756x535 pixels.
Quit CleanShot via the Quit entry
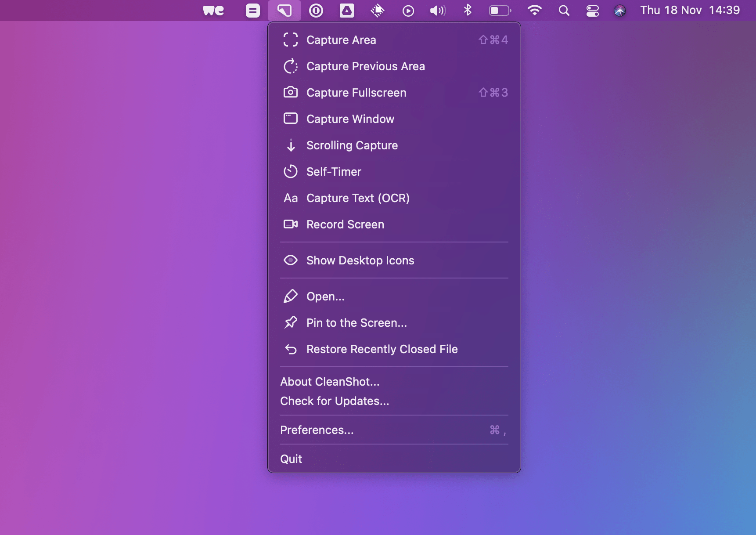coord(394,459)
